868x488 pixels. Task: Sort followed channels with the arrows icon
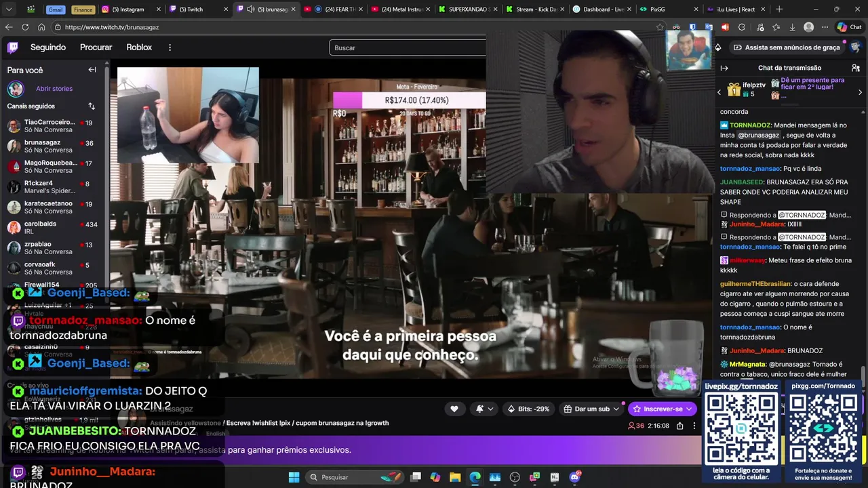pyautogui.click(x=92, y=106)
